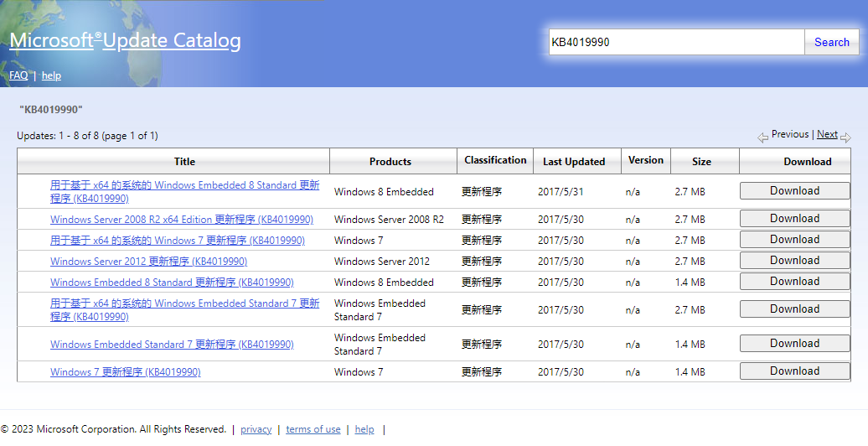This screenshot has width=868, height=446.
Task: Click the Next page arrow icon
Action: 845,137
